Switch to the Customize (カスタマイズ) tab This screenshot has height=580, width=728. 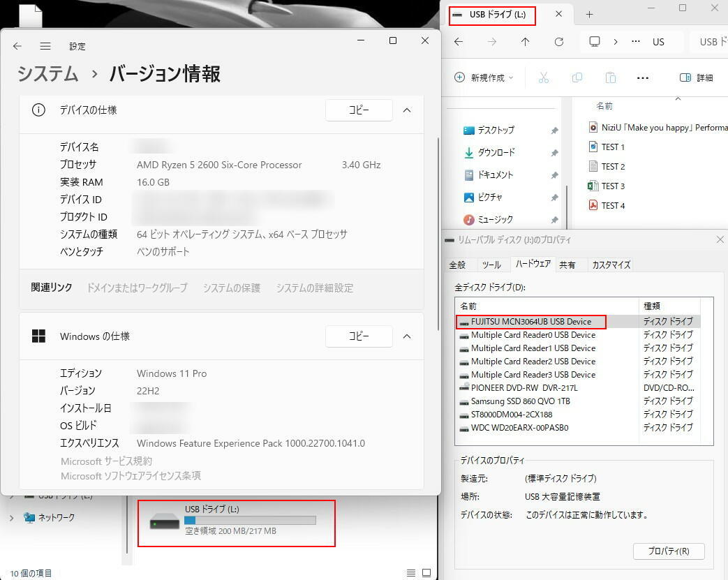[611, 265]
